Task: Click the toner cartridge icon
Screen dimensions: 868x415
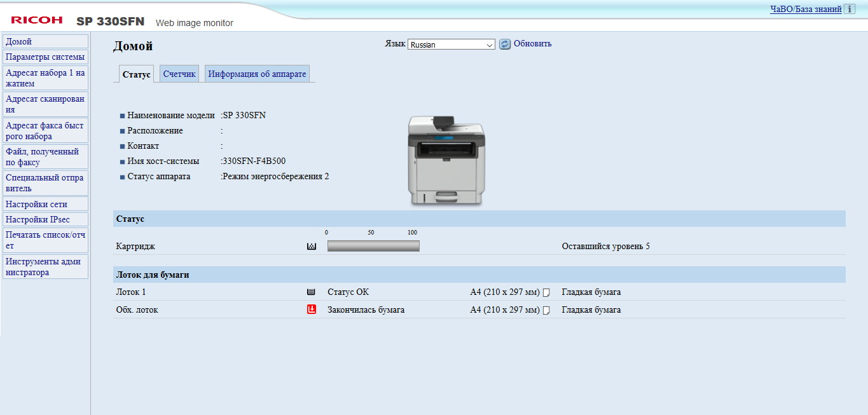Action: (312, 247)
